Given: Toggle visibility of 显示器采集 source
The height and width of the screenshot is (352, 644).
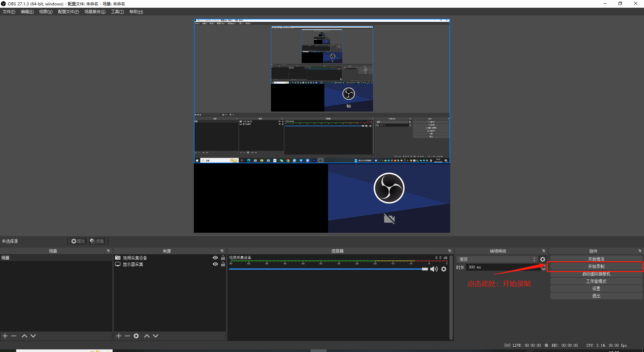Looking at the screenshot, I should click(215, 264).
